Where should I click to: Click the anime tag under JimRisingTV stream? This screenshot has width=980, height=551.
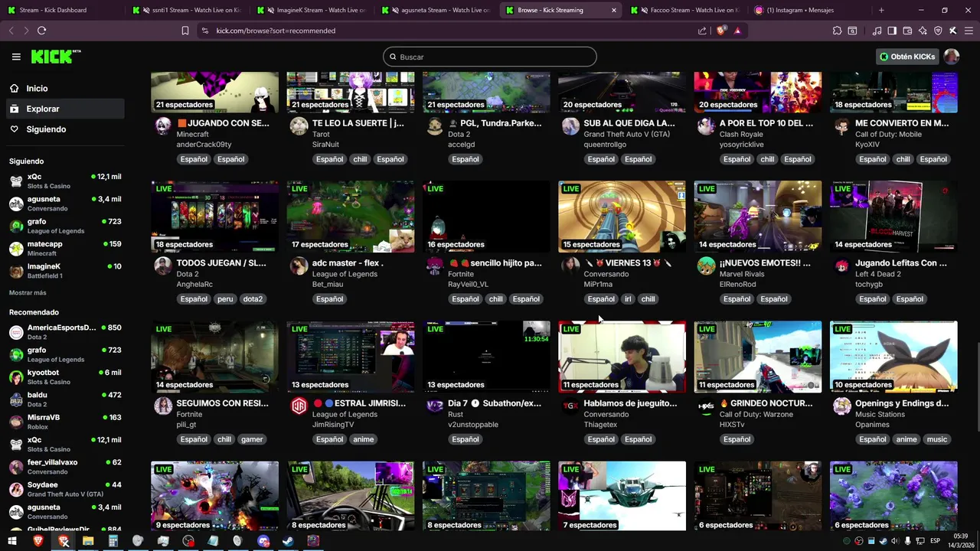(x=364, y=439)
